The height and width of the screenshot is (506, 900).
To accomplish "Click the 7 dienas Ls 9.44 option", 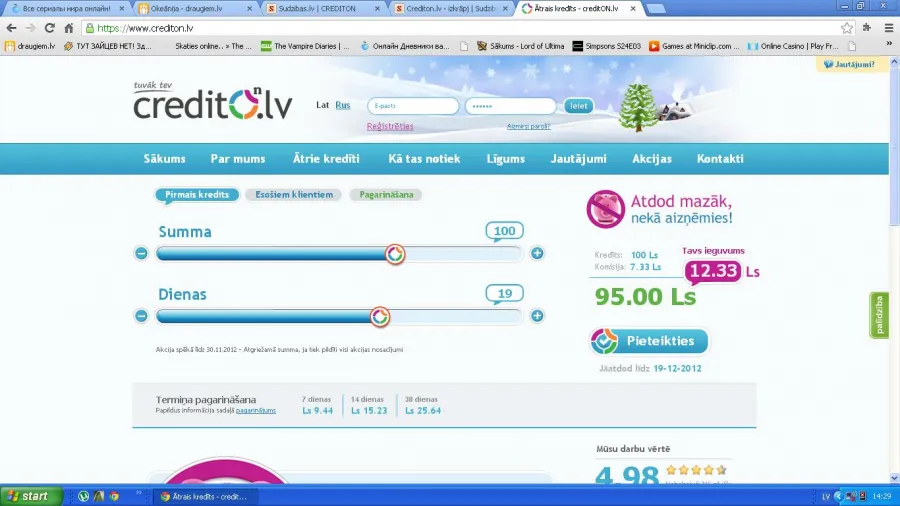I will (317, 405).
